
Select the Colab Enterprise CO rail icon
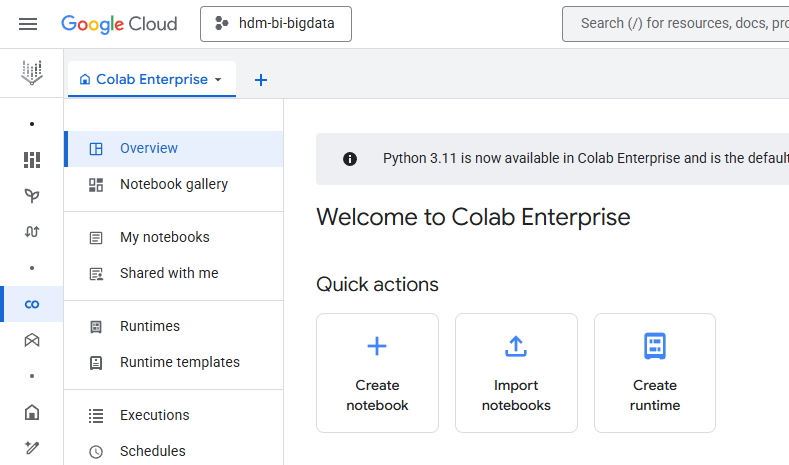(x=32, y=304)
